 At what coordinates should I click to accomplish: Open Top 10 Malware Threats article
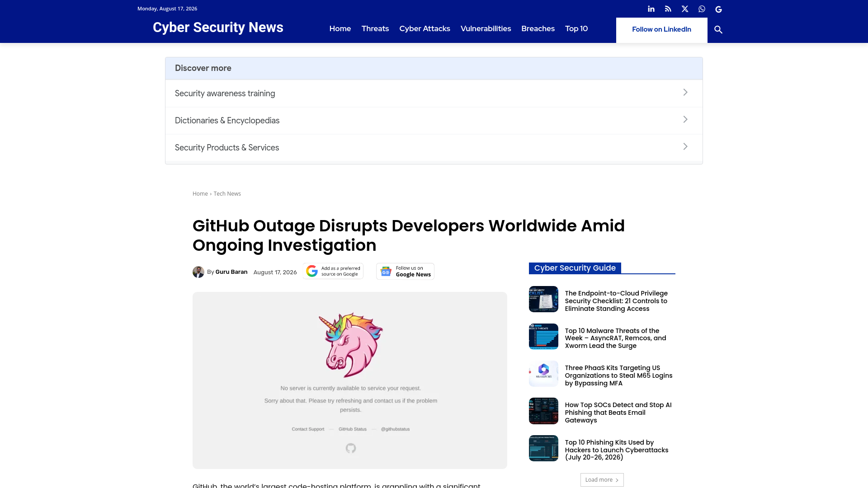tap(615, 338)
